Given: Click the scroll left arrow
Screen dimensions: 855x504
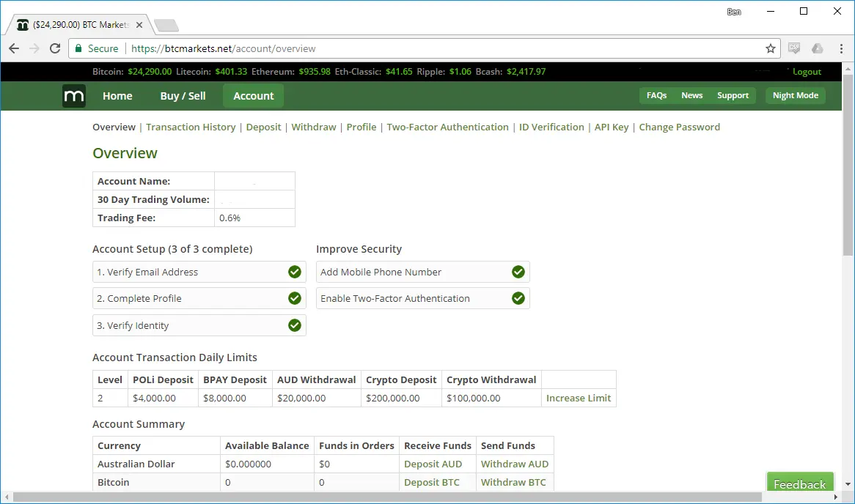Looking at the screenshot, I should (7, 497).
